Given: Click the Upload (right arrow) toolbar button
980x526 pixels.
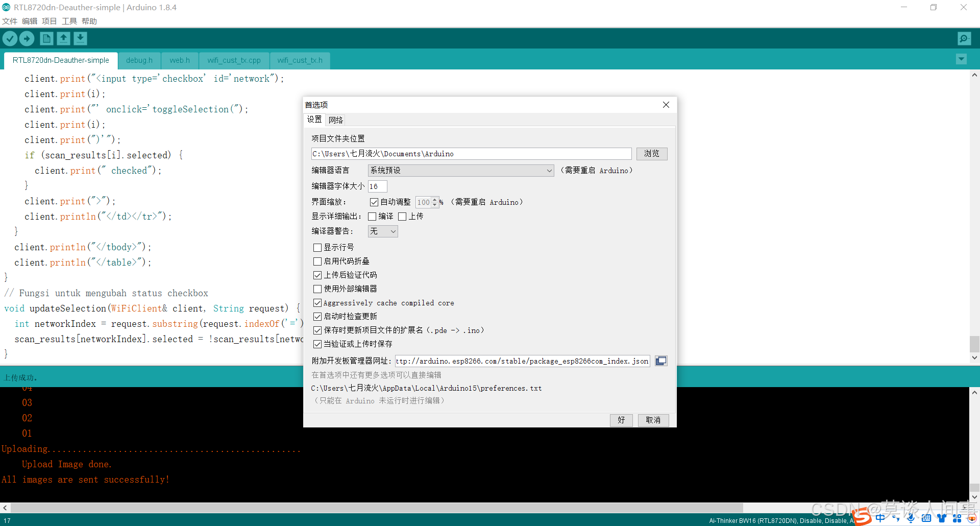Looking at the screenshot, I should [x=27, y=38].
